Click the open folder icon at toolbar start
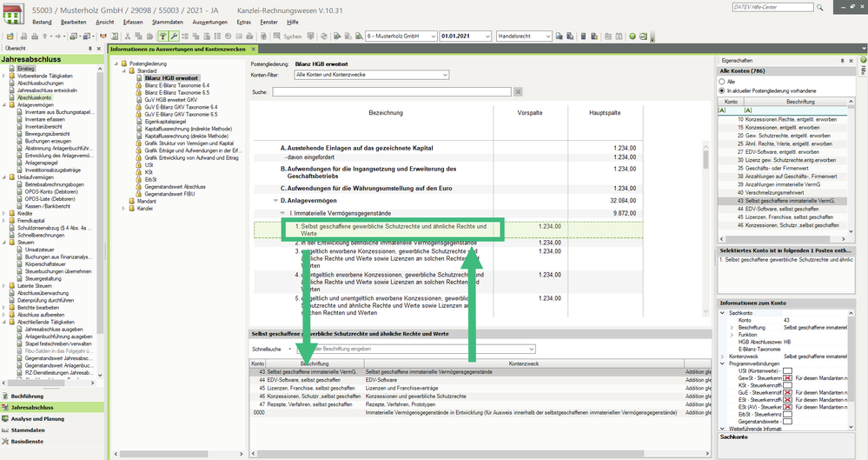 (x=10, y=36)
